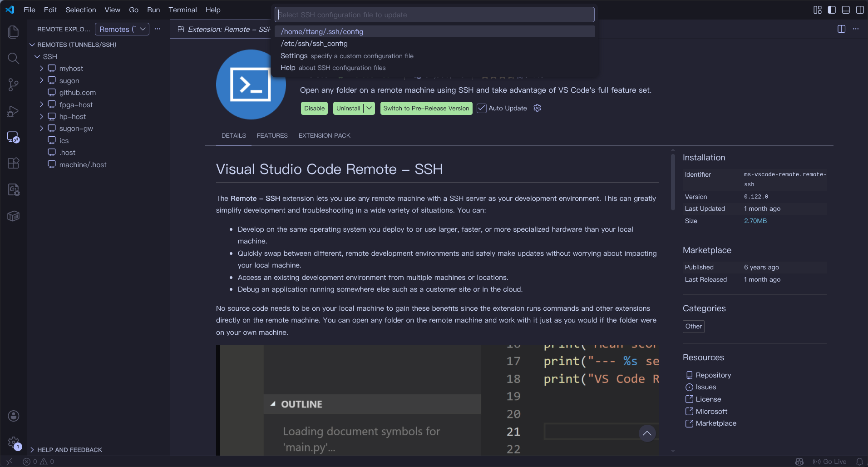
Task: Open the Uninstall dropdown arrow
Action: 369,108
